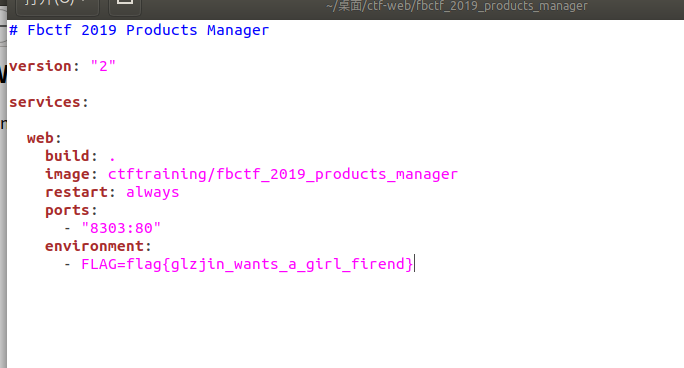Click the FLAG=flag environment value
Image resolution: width=684 pixels, height=368 pixels.
(x=247, y=264)
